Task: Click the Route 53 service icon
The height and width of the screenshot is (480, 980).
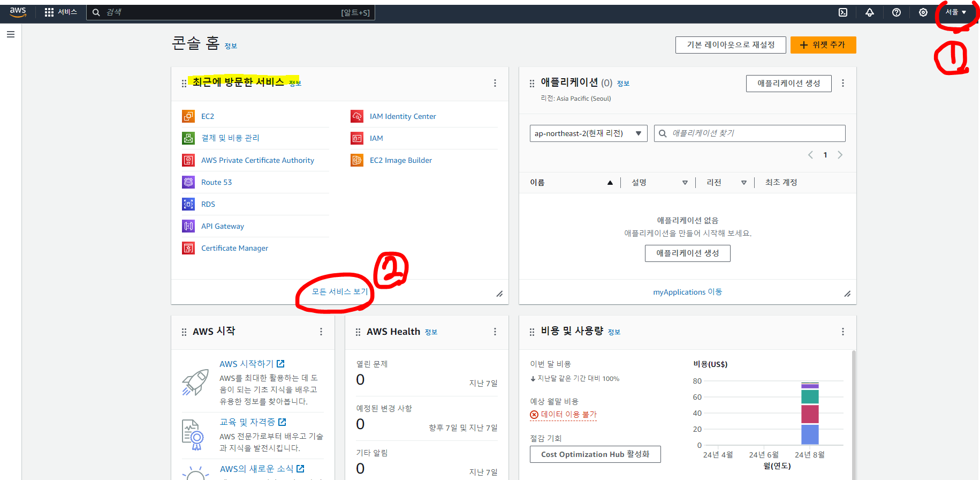Action: (x=188, y=182)
